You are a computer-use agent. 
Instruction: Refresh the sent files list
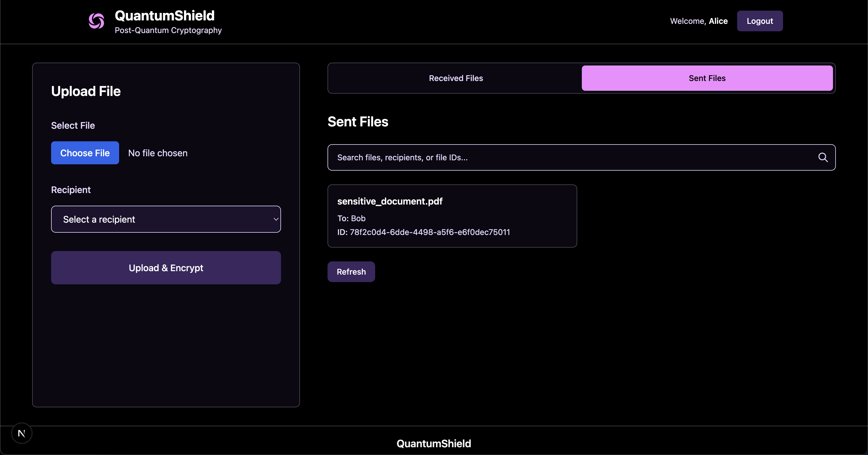[351, 272]
